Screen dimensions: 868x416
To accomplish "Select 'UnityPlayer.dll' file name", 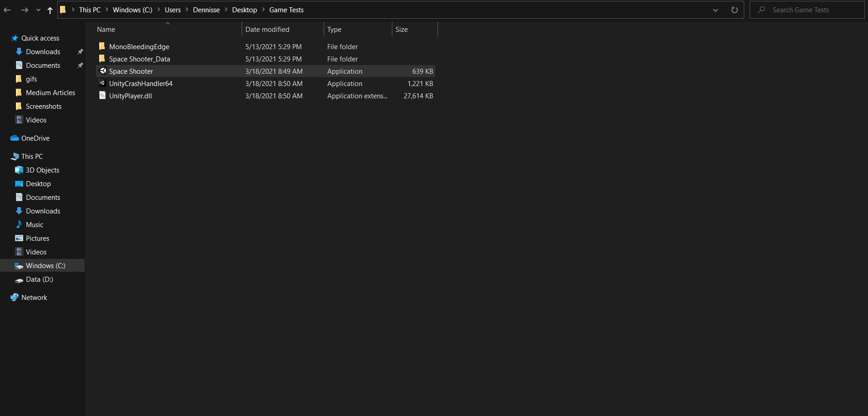I will click(x=131, y=96).
